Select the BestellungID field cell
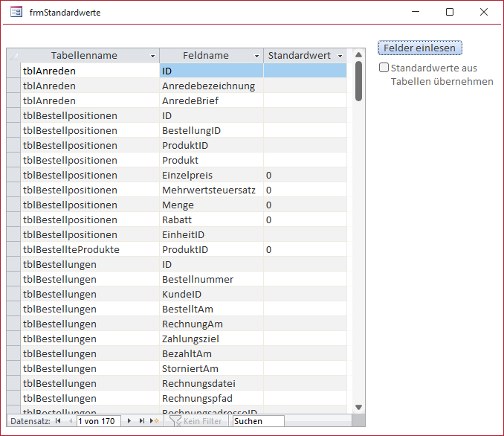Screen dimensions: 504x436 pos(211,131)
